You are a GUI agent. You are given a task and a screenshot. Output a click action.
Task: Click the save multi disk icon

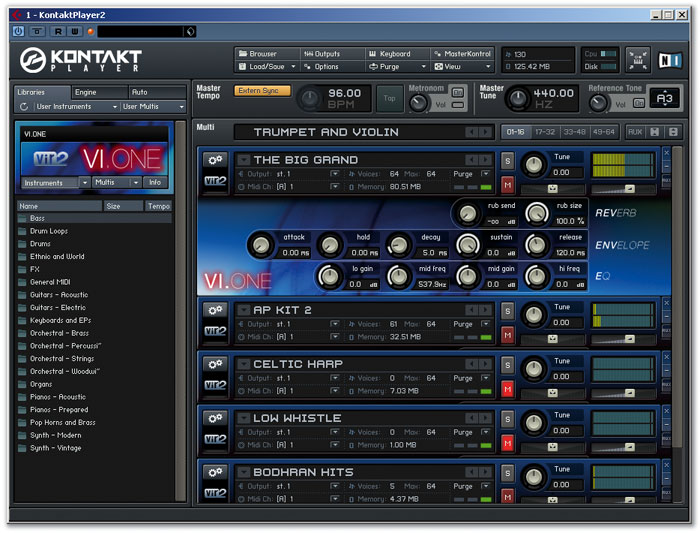[654, 132]
